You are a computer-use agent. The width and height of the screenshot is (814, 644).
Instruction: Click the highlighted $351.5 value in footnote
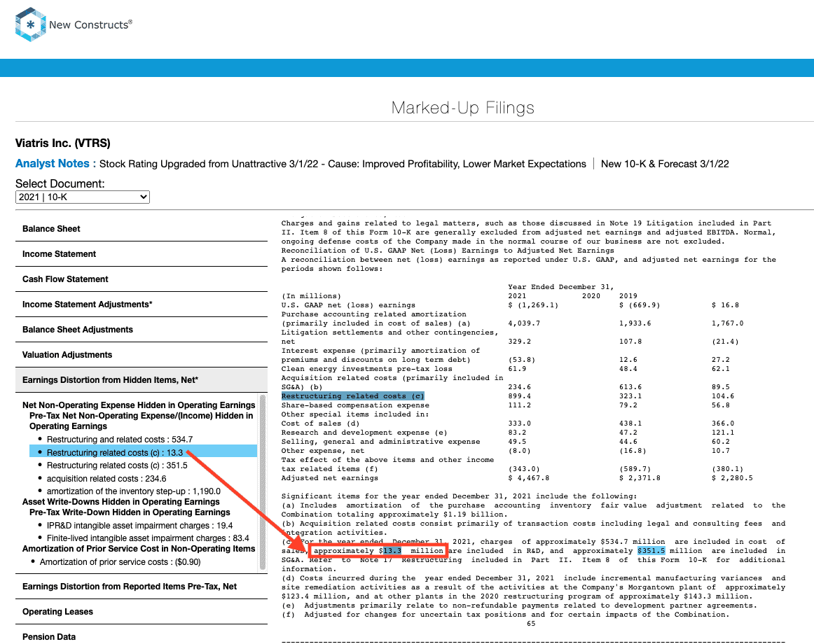coord(651,551)
